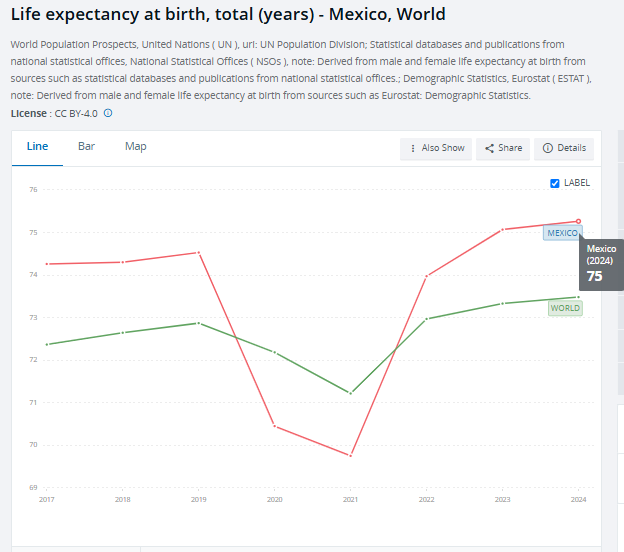Screen dimensions: 624x552
Task: Uncheck the LABEL checkbox
Action: pyautogui.click(x=555, y=183)
